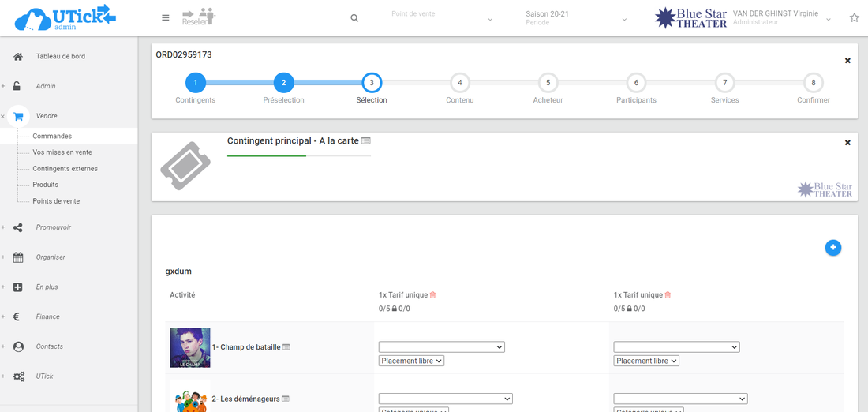Open the Saison 20-21 period dropdown
The height and width of the screenshot is (412, 868).
576,18
